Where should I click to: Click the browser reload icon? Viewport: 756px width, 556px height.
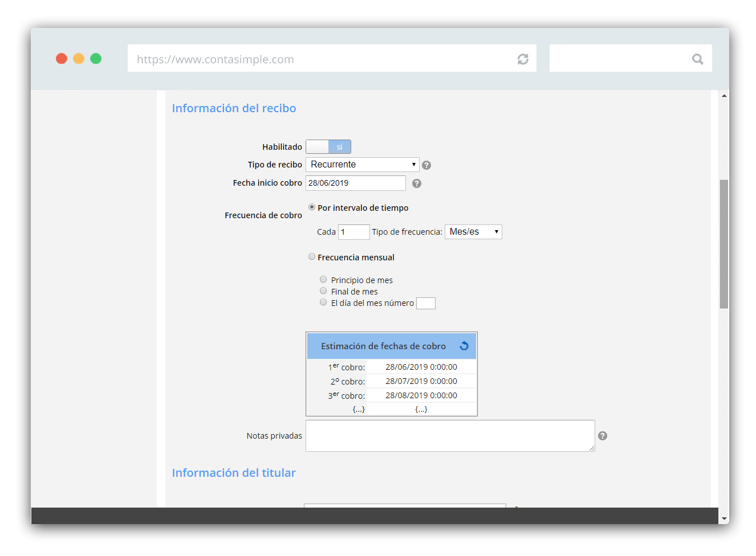click(x=522, y=59)
